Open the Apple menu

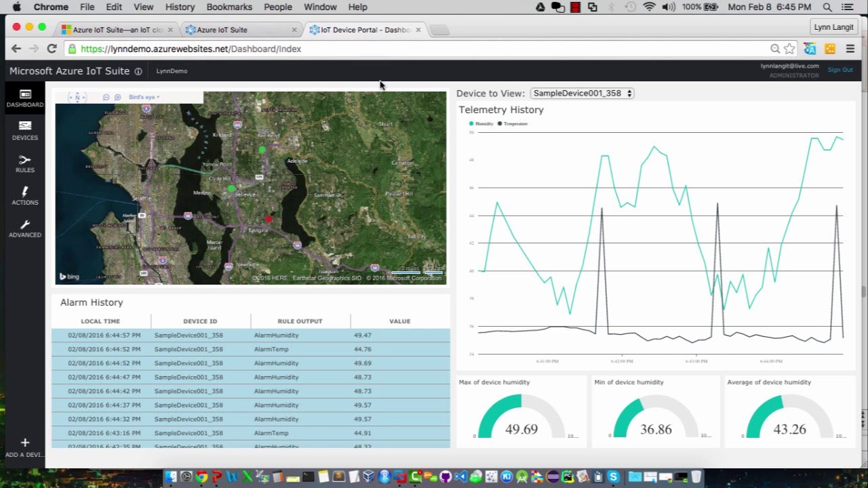(16, 7)
